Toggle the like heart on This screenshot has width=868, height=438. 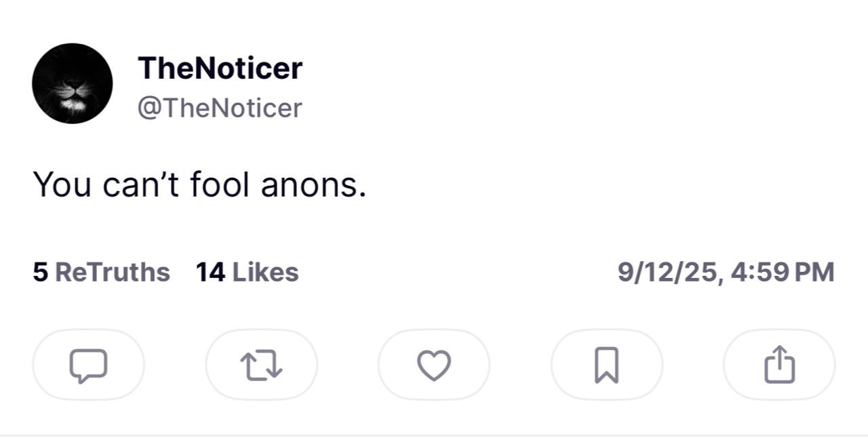click(434, 365)
